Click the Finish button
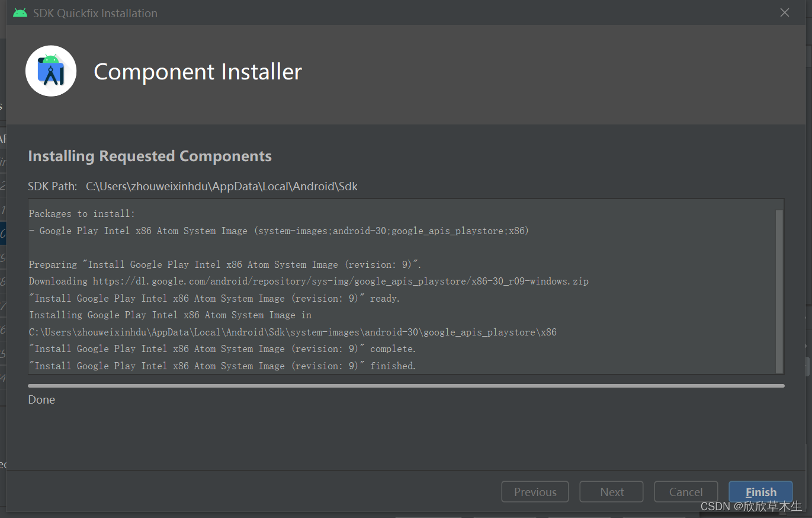812x518 pixels. coord(760,492)
